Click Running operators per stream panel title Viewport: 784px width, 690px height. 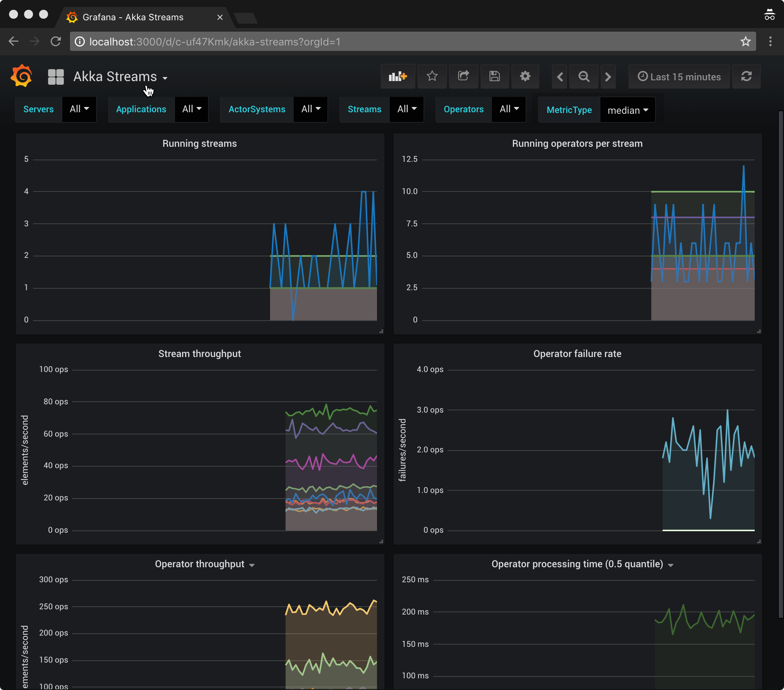[x=577, y=143]
